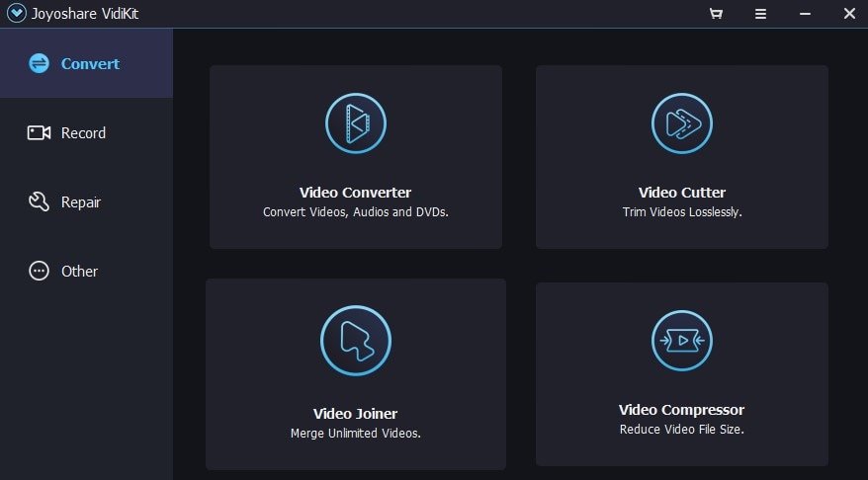868x480 pixels.
Task: Switch to the Repair tab
Action: (86, 201)
